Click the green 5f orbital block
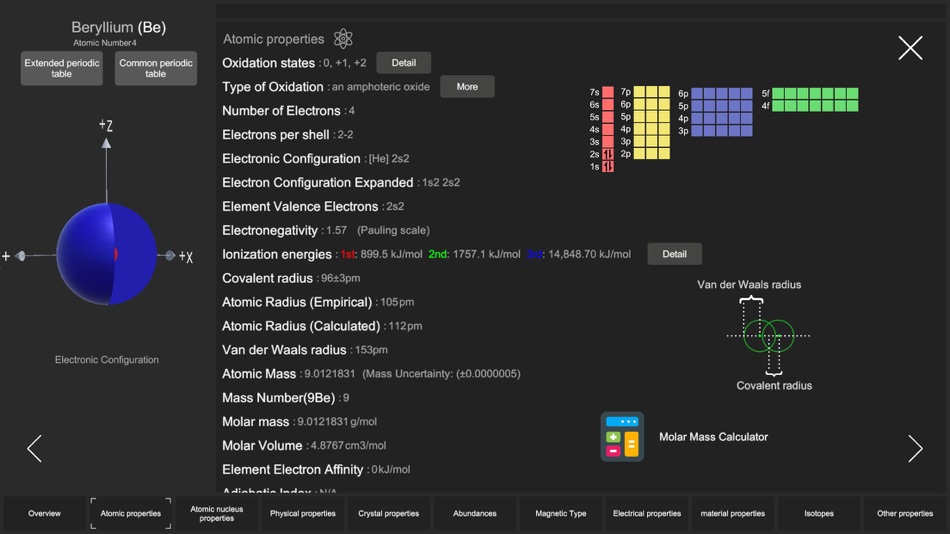The image size is (950, 534). pos(815,93)
